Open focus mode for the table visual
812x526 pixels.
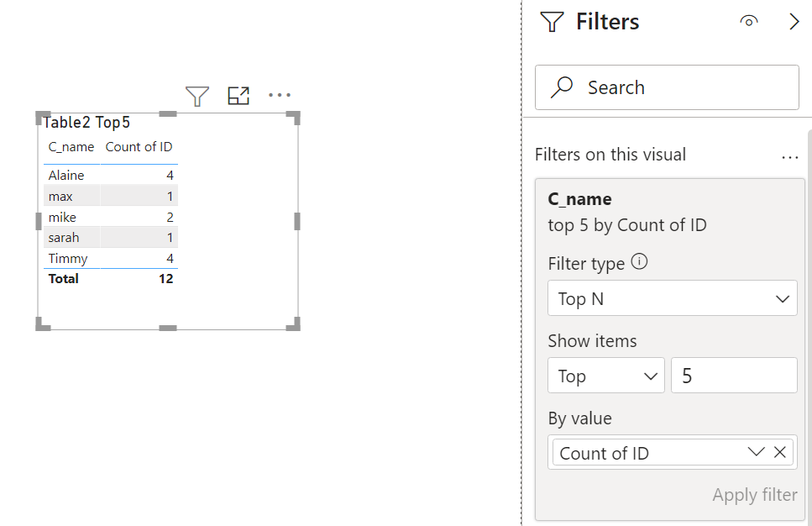point(238,95)
